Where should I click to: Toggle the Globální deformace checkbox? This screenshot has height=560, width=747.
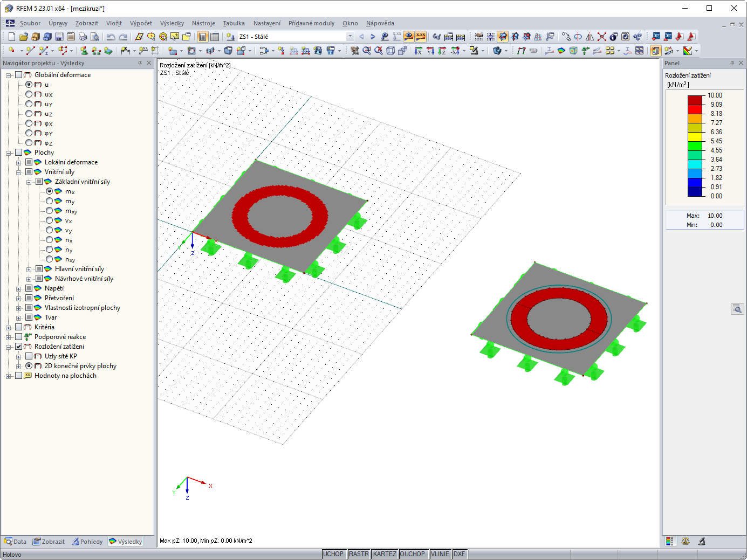coord(19,75)
